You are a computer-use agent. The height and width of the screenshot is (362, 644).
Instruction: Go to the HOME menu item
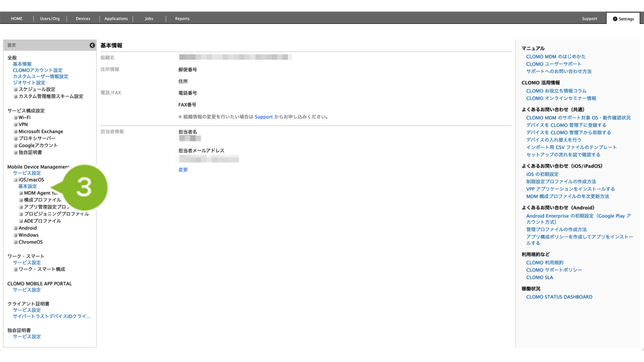(16, 19)
